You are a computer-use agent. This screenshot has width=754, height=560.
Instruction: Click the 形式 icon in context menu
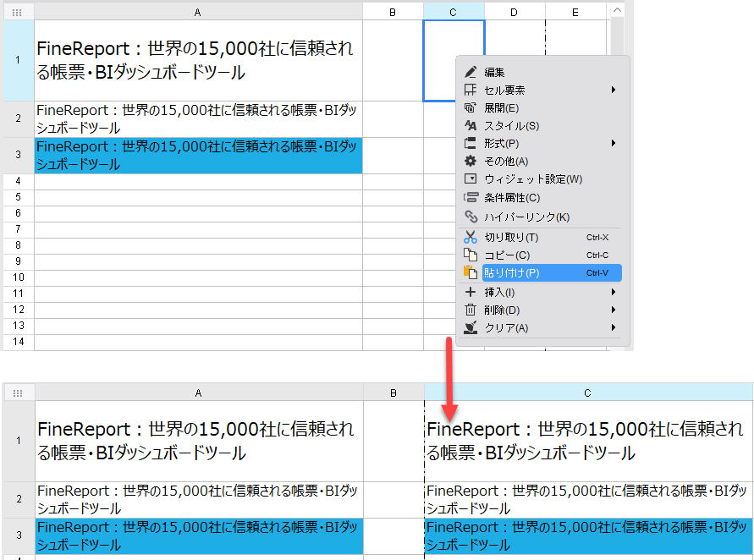pyautogui.click(x=471, y=143)
